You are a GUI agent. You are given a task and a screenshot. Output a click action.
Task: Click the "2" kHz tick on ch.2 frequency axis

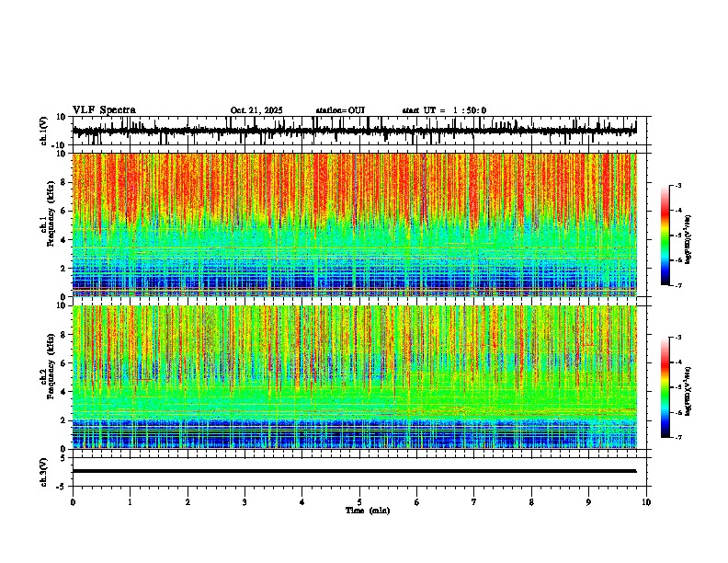(64, 420)
